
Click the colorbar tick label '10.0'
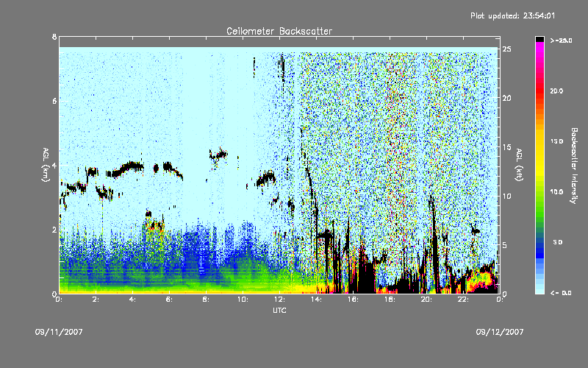(x=556, y=191)
